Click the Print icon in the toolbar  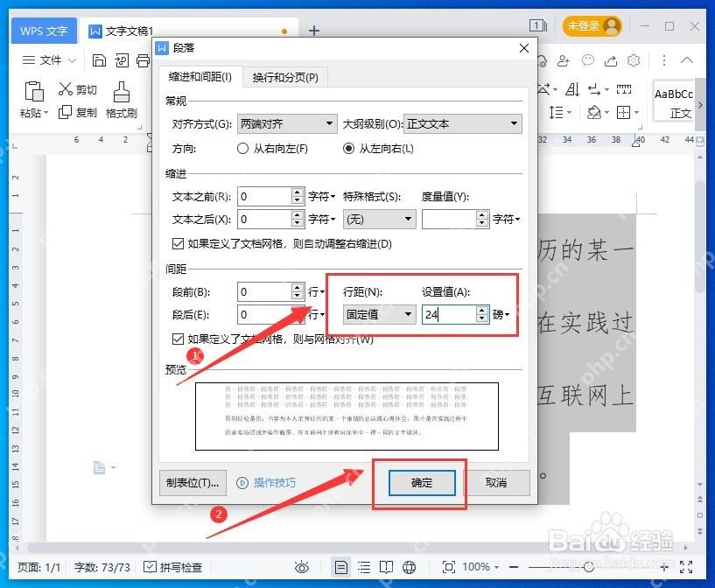[x=144, y=60]
